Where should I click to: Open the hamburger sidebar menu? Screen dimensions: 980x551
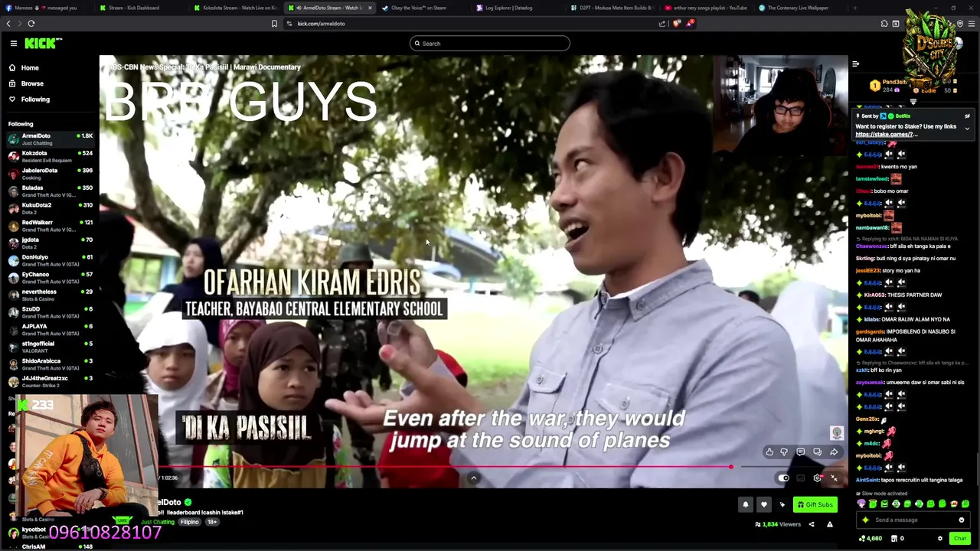tap(14, 44)
